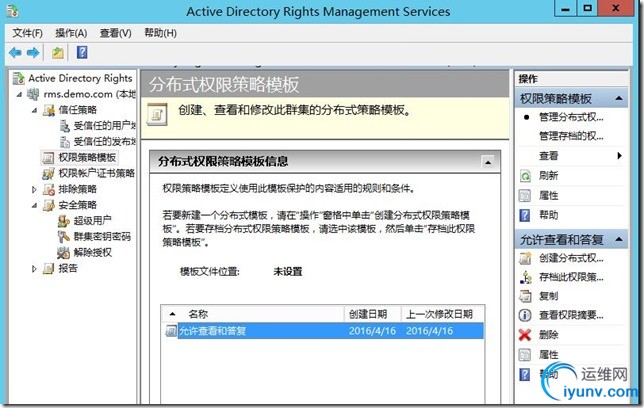Collapse the 安全策略 tree node
Screen dimensions: 644x408
(x=34, y=205)
